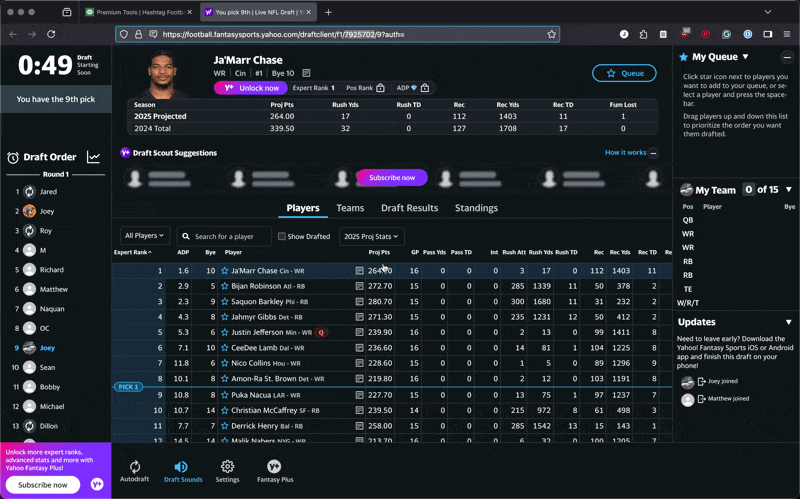Open the browser hamburger menu
Viewport: 800px width, 499px height.
click(x=787, y=34)
